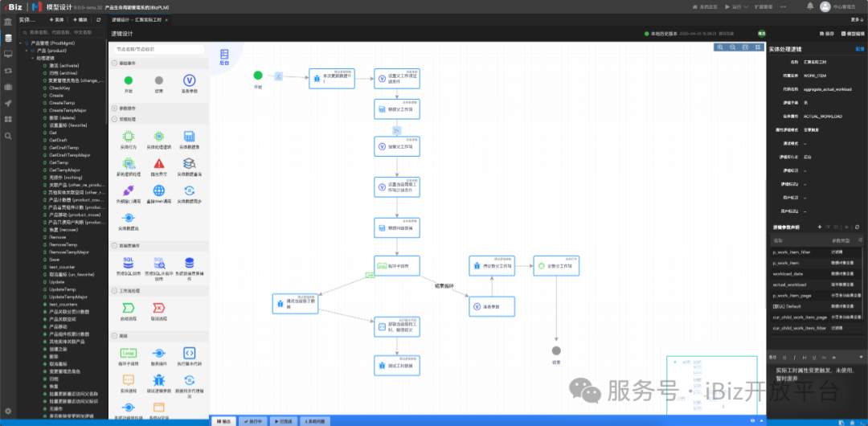The image size is (868, 426).
Task: Open the notification bell in header
Action: pos(810,6)
